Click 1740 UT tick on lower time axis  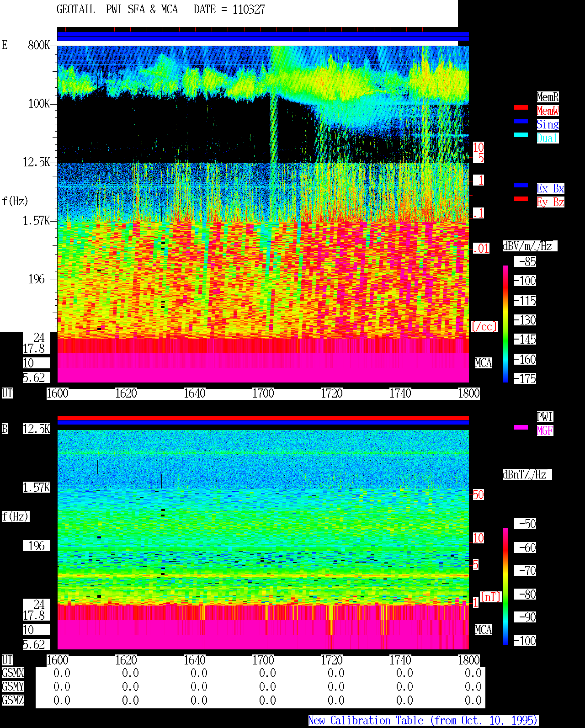point(400,660)
